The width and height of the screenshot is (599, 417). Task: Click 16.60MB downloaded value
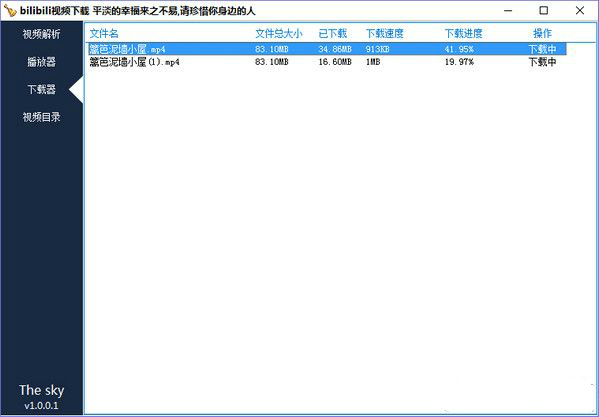pos(335,62)
